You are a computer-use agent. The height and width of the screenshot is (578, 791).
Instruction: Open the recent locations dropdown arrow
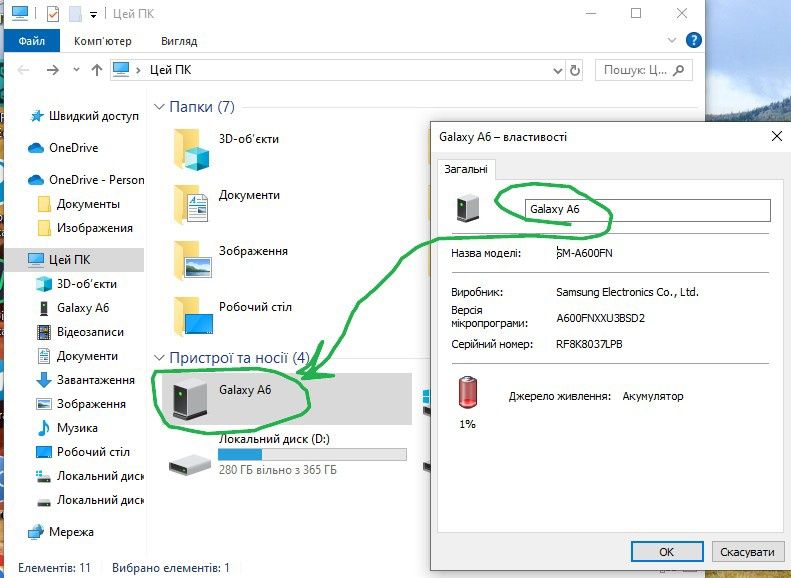click(x=76, y=70)
